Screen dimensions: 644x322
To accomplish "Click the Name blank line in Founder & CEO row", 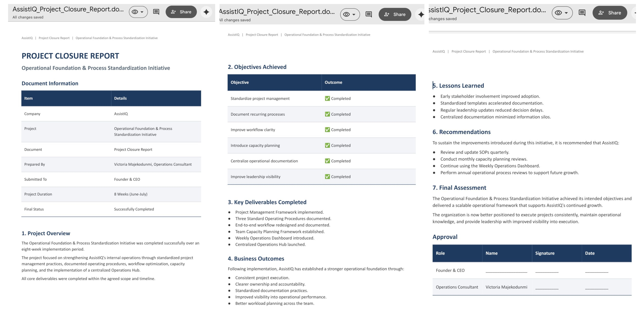I will pyautogui.click(x=506, y=272).
